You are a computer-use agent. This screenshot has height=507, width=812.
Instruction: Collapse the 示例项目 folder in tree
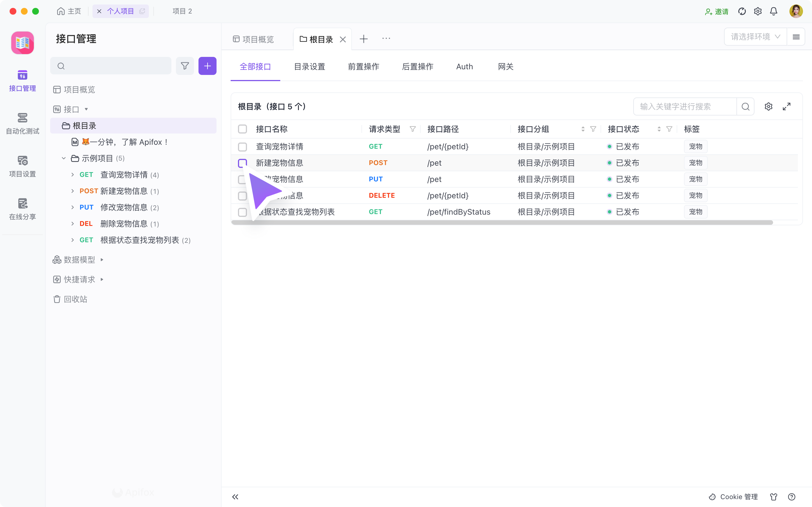coord(64,158)
